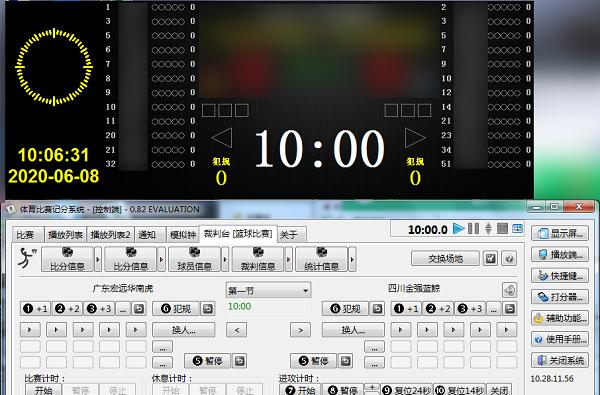Click the undo icon after 广东宏远华南虎 +3
Viewport: 600px width, 395px height.
coord(139,308)
